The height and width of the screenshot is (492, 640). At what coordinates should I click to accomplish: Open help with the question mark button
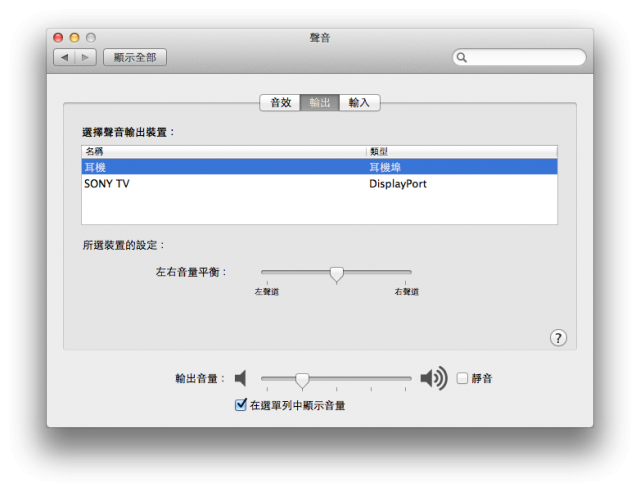click(x=558, y=338)
